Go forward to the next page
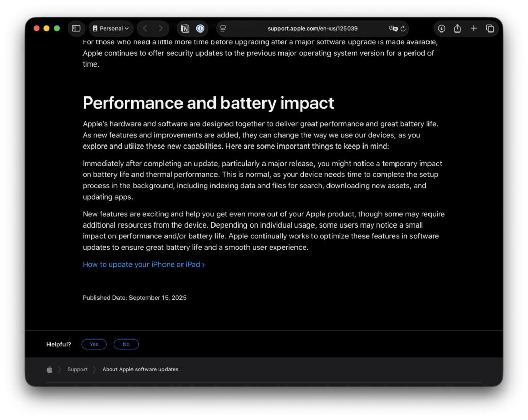This screenshot has height=420, width=528. click(x=160, y=28)
